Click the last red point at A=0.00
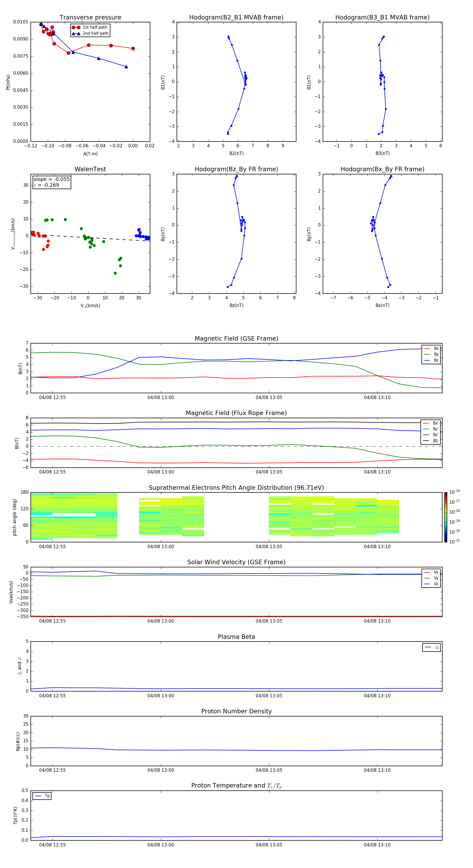Viewport: 473px width, 868px height. tap(133, 48)
